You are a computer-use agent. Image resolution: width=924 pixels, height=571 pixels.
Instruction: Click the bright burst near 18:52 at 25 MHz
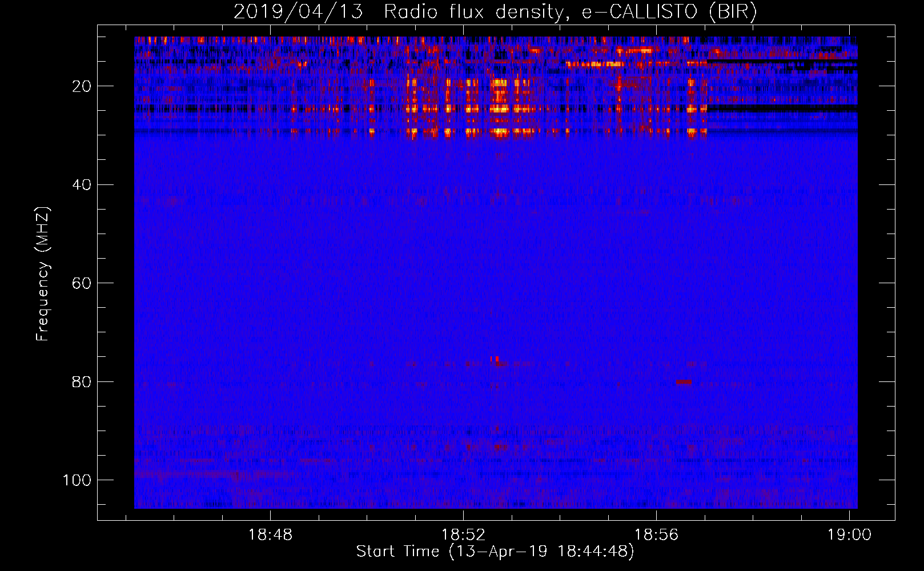[x=499, y=108]
